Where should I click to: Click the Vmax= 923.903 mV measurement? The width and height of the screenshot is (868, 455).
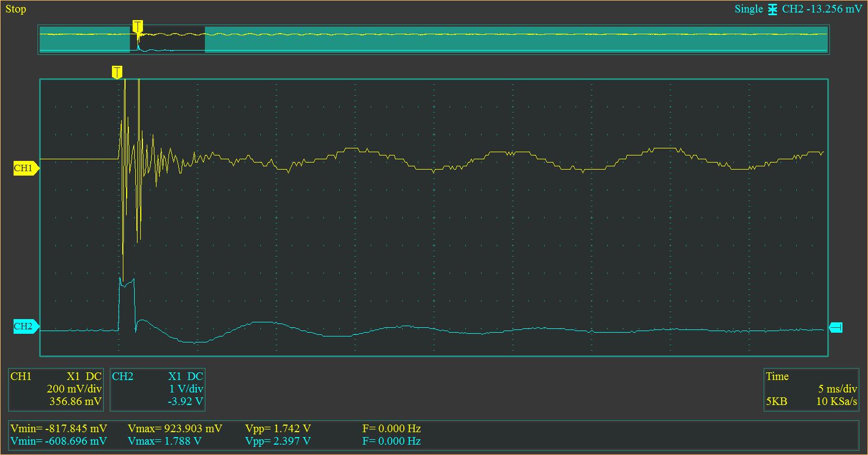(175, 428)
